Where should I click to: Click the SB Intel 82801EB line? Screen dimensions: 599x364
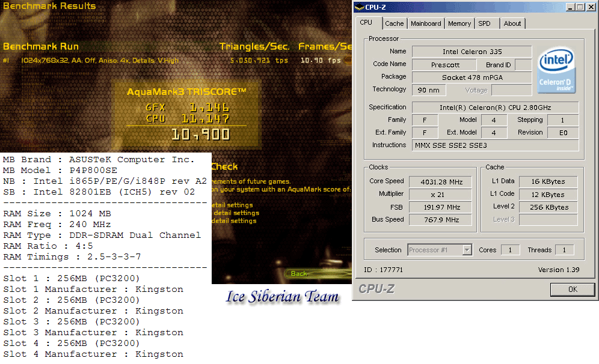click(x=99, y=192)
